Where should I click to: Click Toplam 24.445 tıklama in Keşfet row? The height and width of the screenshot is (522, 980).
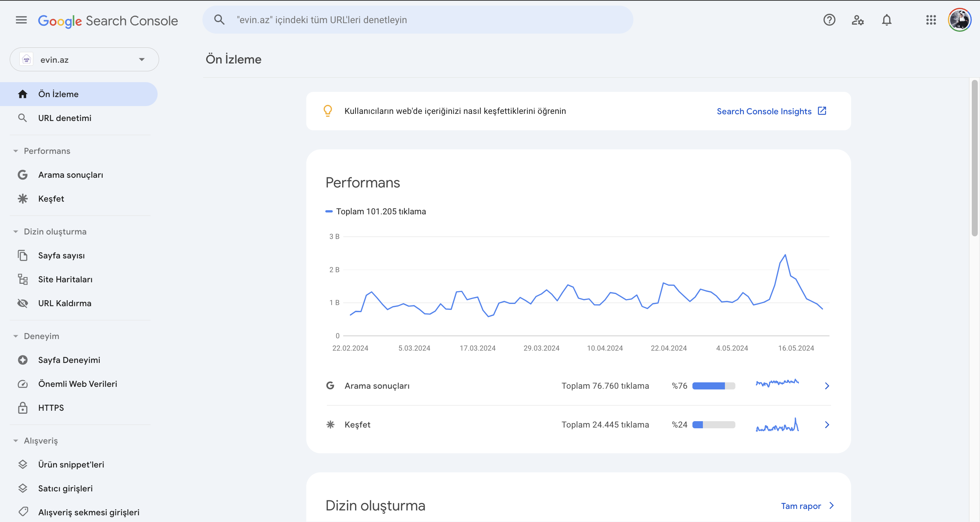(605, 425)
